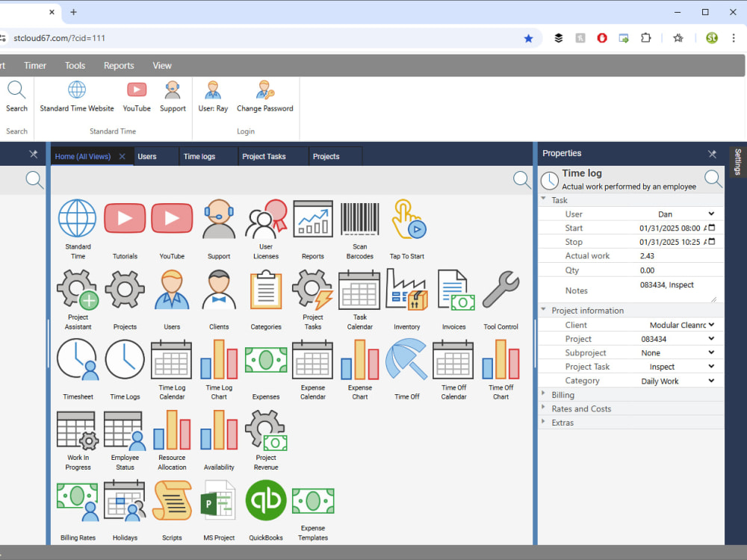Expand the Extras section

coord(544,421)
